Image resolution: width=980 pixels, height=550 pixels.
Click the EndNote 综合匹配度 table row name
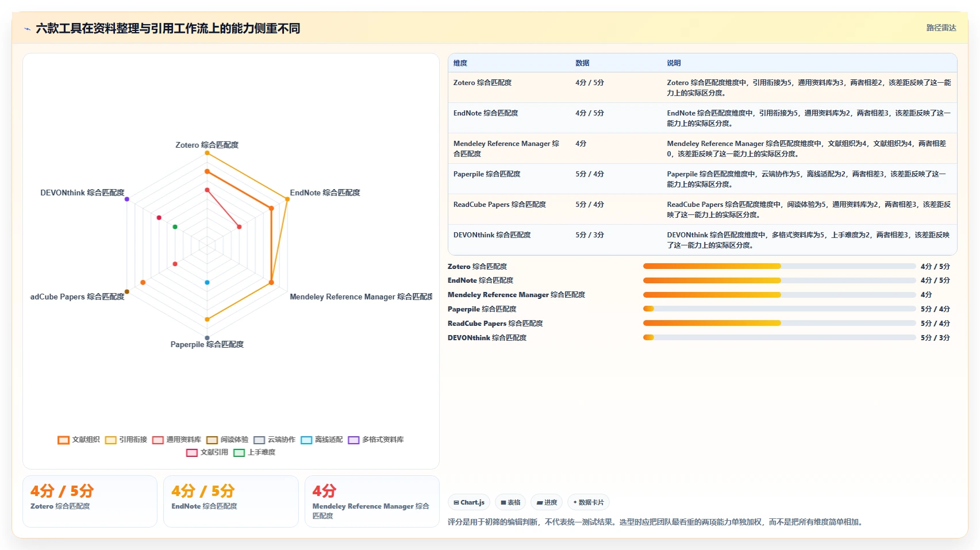[x=486, y=113]
